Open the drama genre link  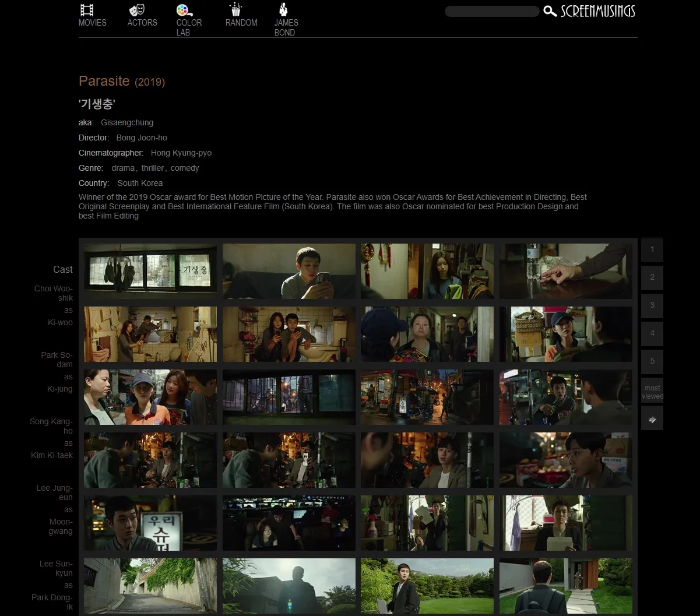[x=123, y=168]
